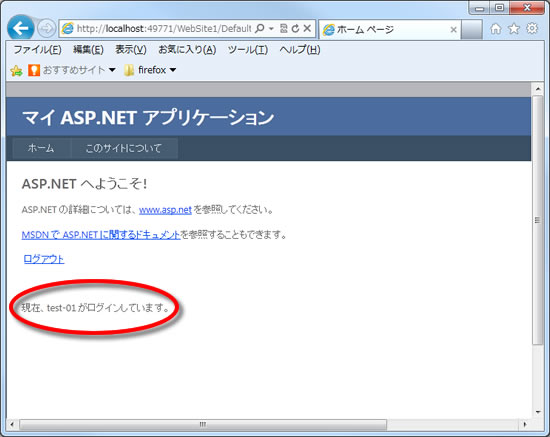Viewport: 550px width, 437px height.
Task: Close the browser window
Action: 526,8
